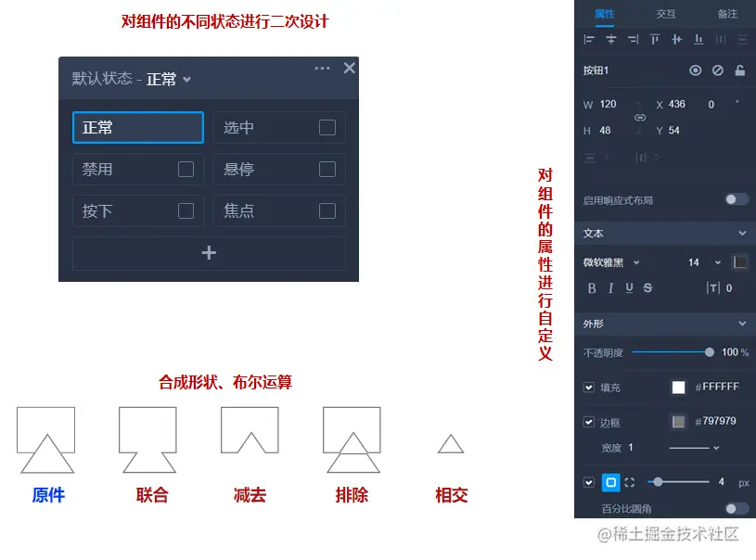
Task: Click the fill hex value #FFFFFF
Action: coord(717,387)
